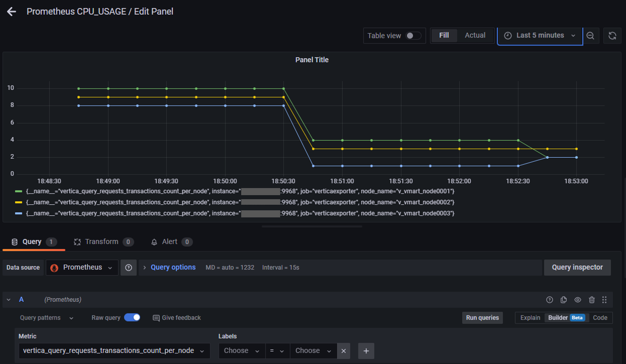This screenshot has height=364, width=626.
Task: Click the Query inspector button
Action: coord(577,267)
